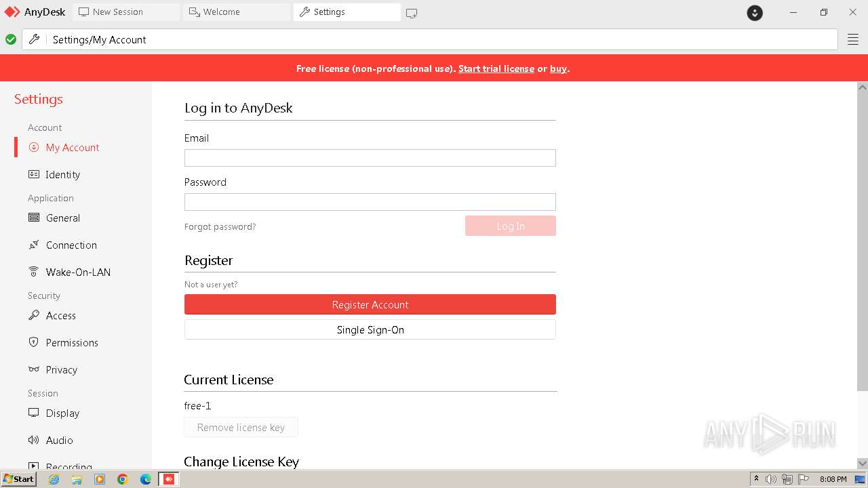Click scrollbar up arrow in settings pane
This screenshot has height=488, width=868.
pyautogui.click(x=863, y=87)
